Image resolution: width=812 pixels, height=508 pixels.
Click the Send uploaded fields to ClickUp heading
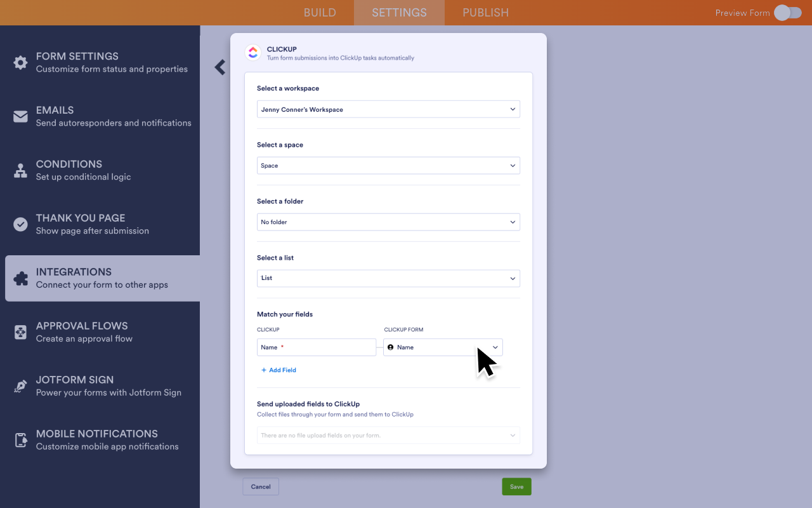[x=308, y=404]
